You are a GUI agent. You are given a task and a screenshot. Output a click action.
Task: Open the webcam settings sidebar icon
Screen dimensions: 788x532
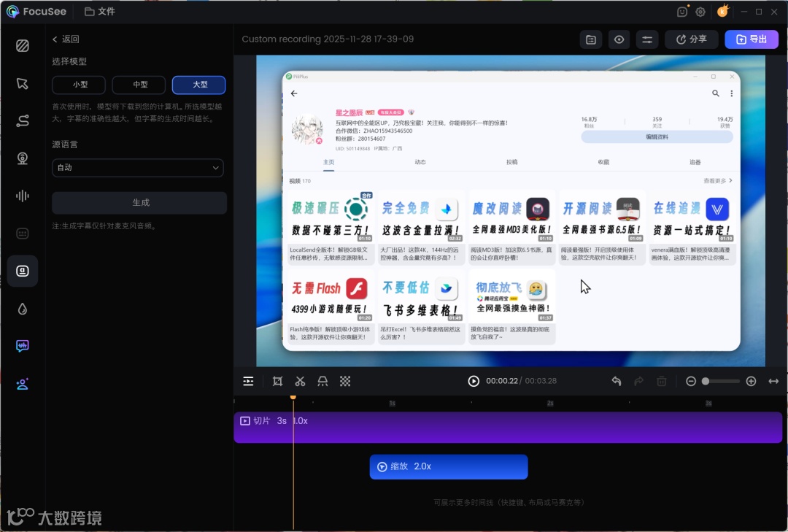[22, 158]
